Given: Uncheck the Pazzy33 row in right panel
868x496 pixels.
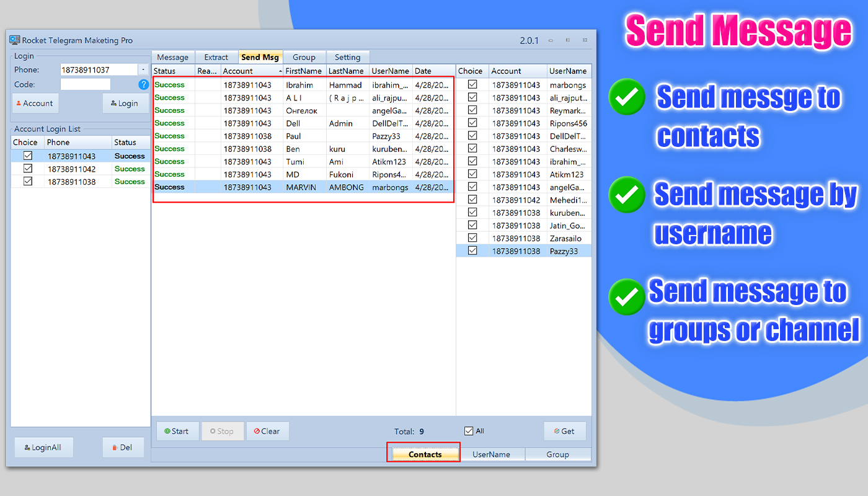Looking at the screenshot, I should pyautogui.click(x=472, y=250).
